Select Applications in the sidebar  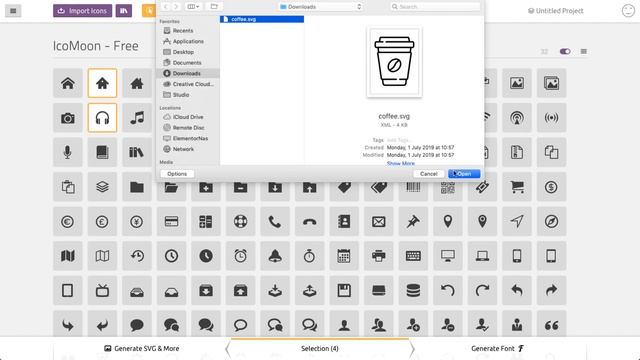[x=188, y=41]
